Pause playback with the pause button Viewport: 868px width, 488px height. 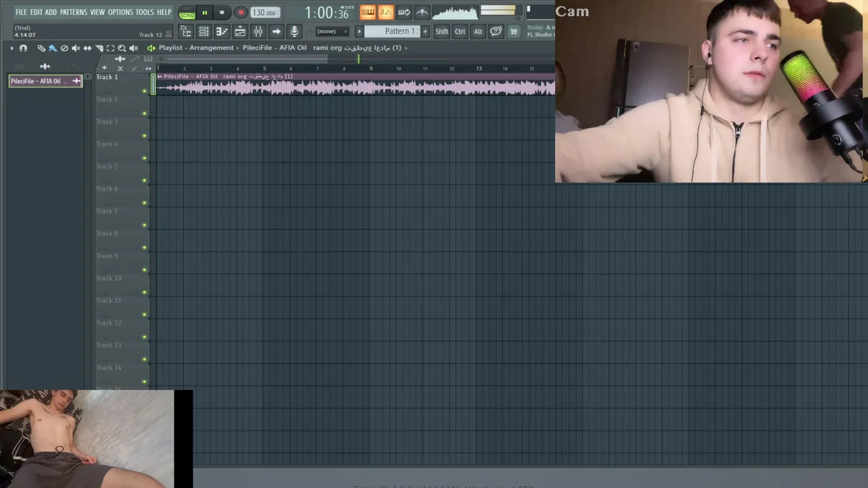204,12
